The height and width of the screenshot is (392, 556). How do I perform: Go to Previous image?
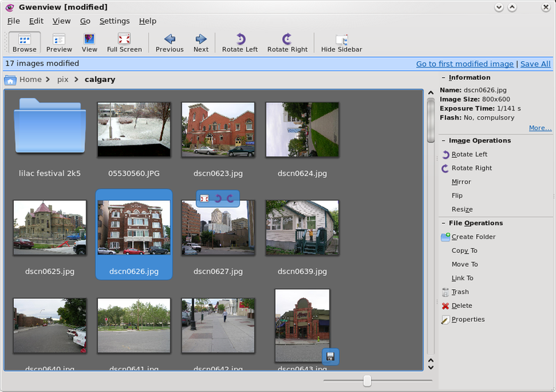[170, 42]
